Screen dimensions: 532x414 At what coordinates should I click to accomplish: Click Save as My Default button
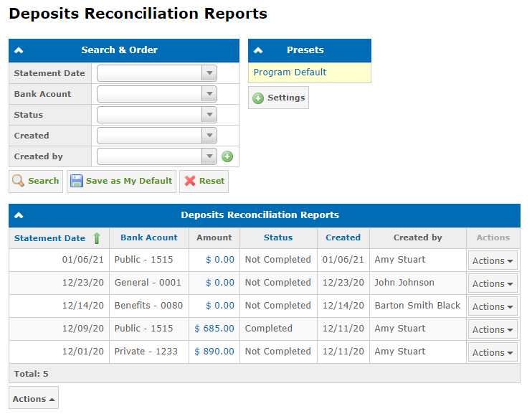[121, 182]
